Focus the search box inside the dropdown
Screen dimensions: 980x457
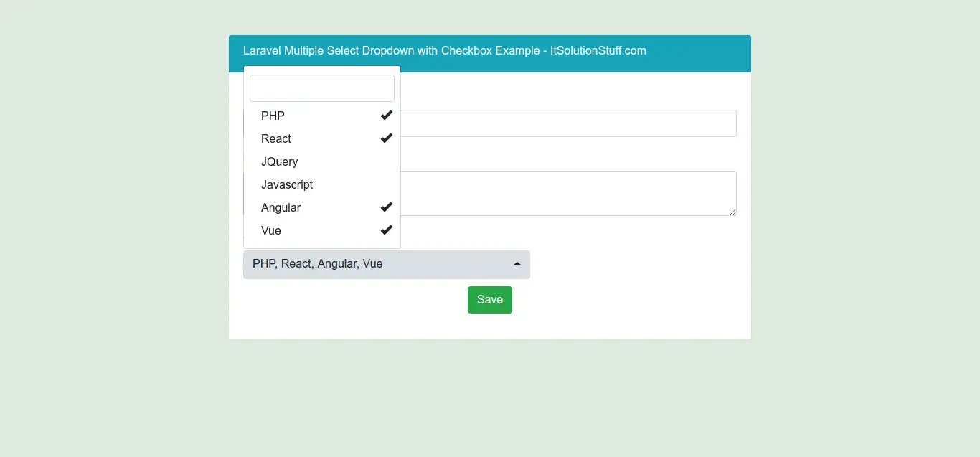click(x=322, y=88)
